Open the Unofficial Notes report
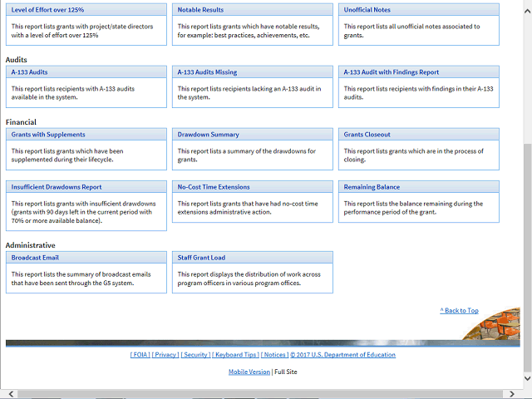 [x=367, y=10]
